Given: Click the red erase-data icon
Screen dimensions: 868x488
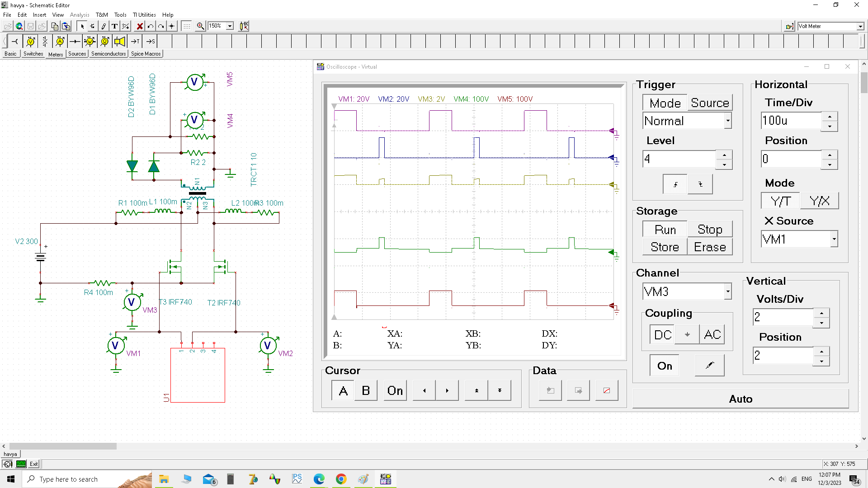Looking at the screenshot, I should coord(607,390).
